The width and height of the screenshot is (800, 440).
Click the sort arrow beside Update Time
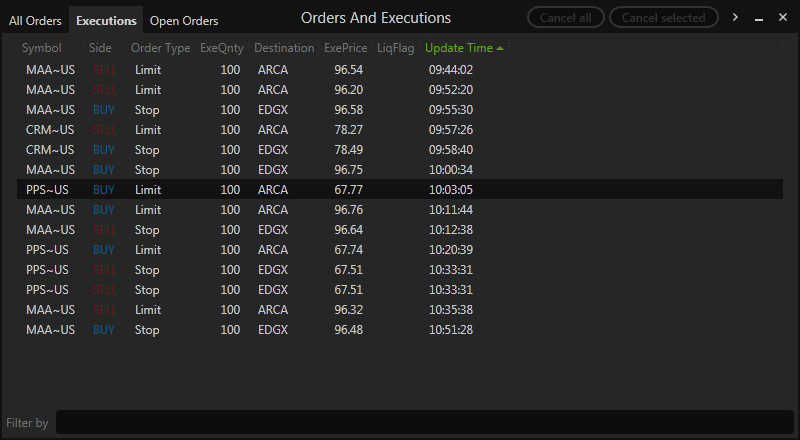pos(500,48)
